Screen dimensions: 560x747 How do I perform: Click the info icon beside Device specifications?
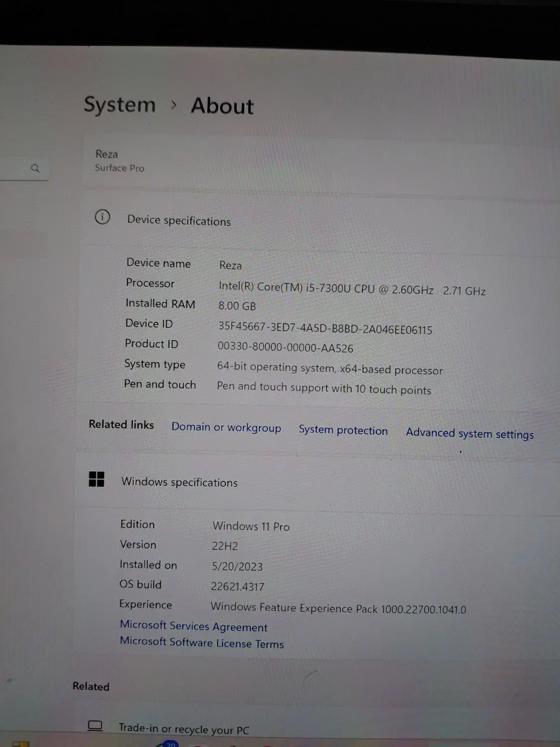click(103, 217)
